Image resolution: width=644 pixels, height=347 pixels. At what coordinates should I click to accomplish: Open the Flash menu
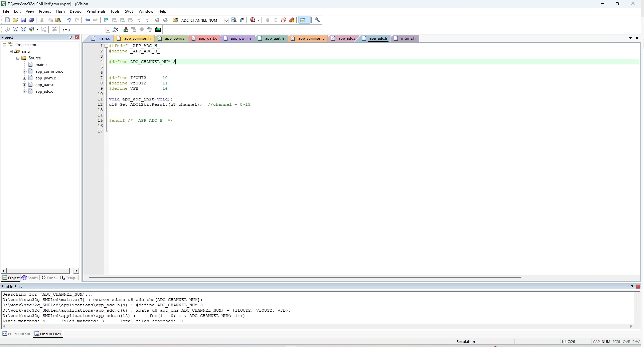coord(60,11)
